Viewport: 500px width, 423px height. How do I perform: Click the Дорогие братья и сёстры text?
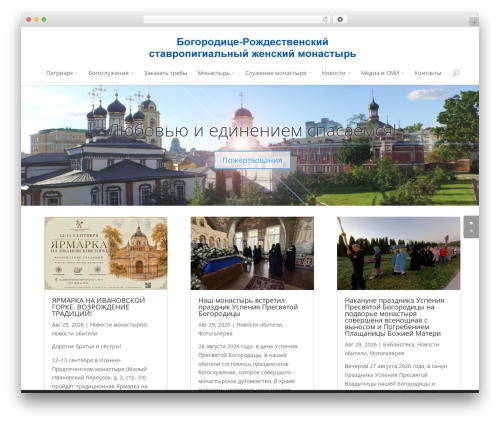click(86, 346)
